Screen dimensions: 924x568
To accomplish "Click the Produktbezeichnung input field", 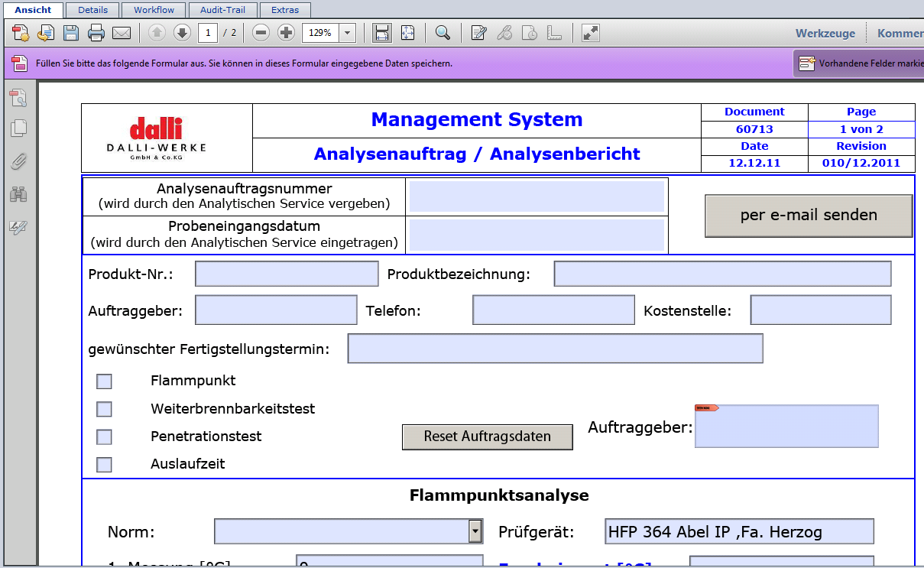I will tap(722, 274).
